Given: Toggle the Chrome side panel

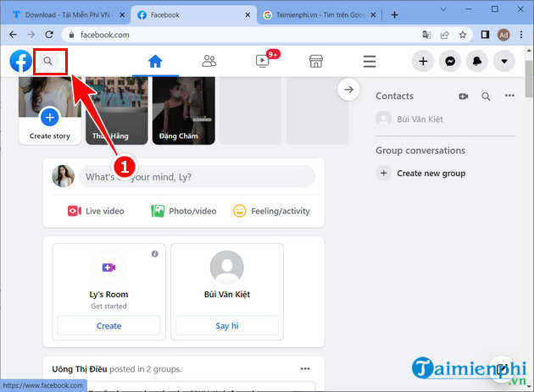Looking at the screenshot, I should pos(485,35).
